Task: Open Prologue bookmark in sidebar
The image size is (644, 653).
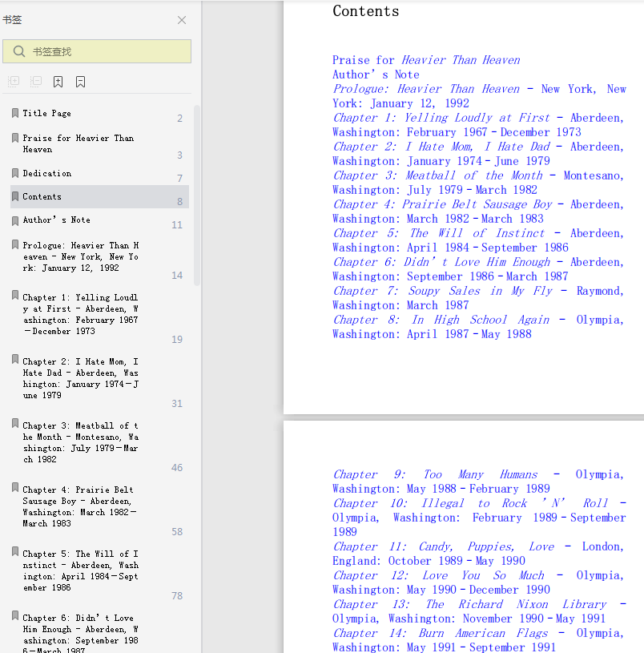Action: [81, 256]
